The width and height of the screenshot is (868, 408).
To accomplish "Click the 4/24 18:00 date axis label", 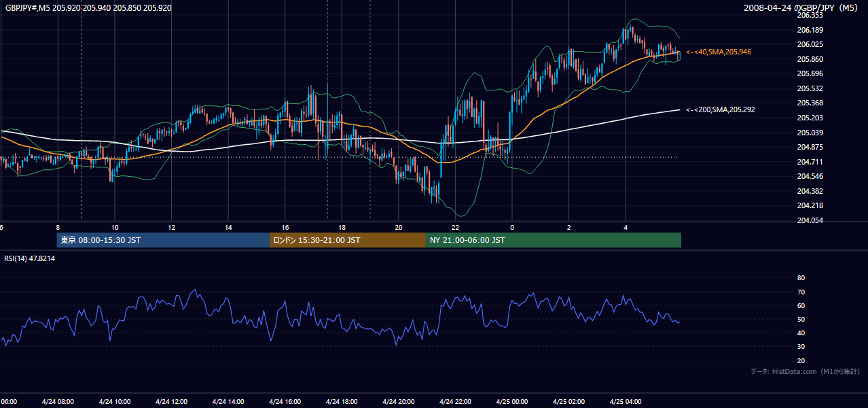I will pyautogui.click(x=342, y=402).
